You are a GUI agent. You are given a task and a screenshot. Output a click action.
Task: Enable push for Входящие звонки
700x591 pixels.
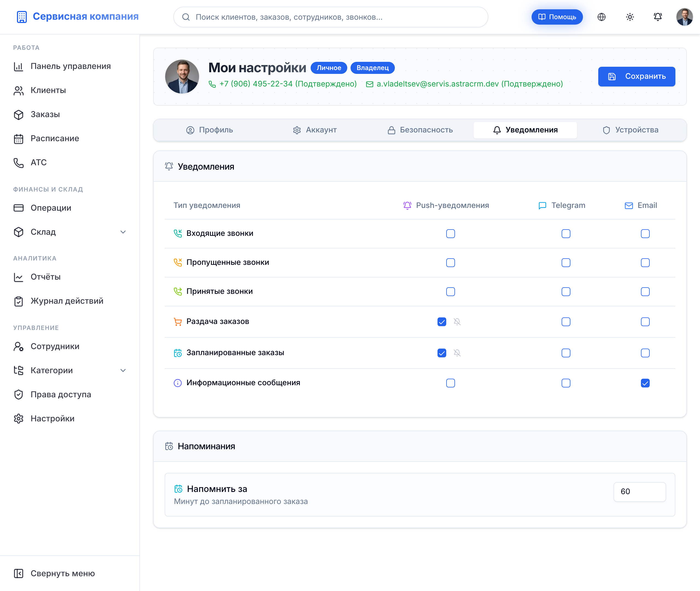[450, 233]
